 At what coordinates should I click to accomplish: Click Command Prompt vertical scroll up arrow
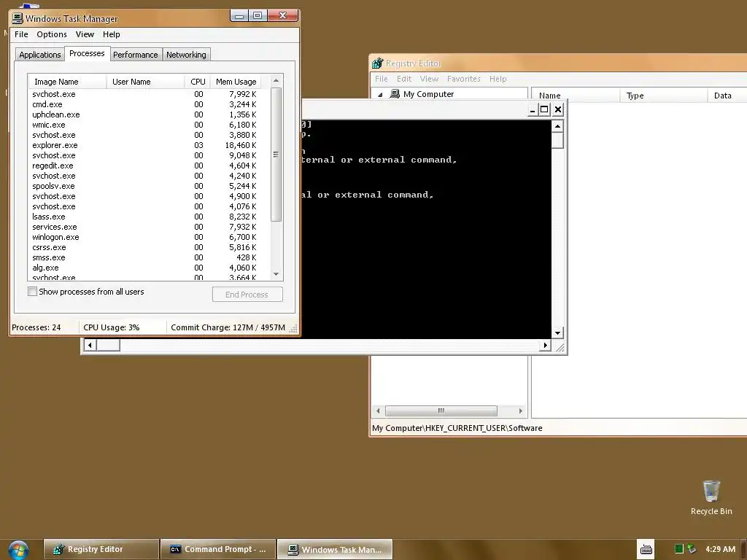click(557, 126)
